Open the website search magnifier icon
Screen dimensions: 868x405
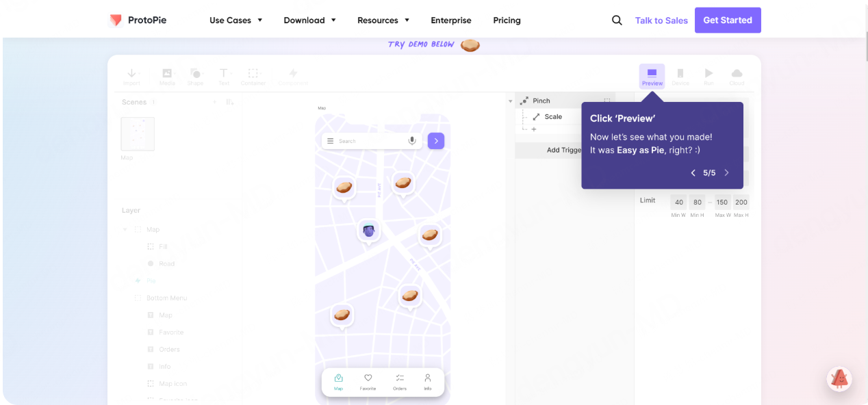coord(617,21)
